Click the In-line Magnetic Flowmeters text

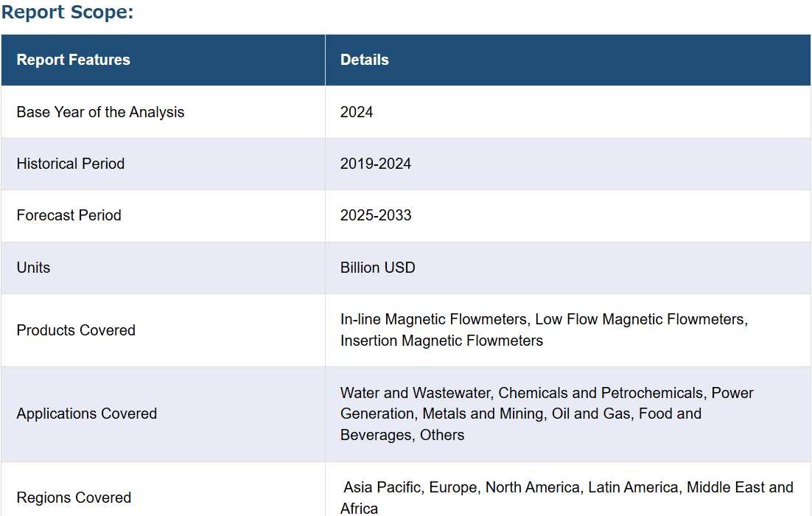coord(435,319)
